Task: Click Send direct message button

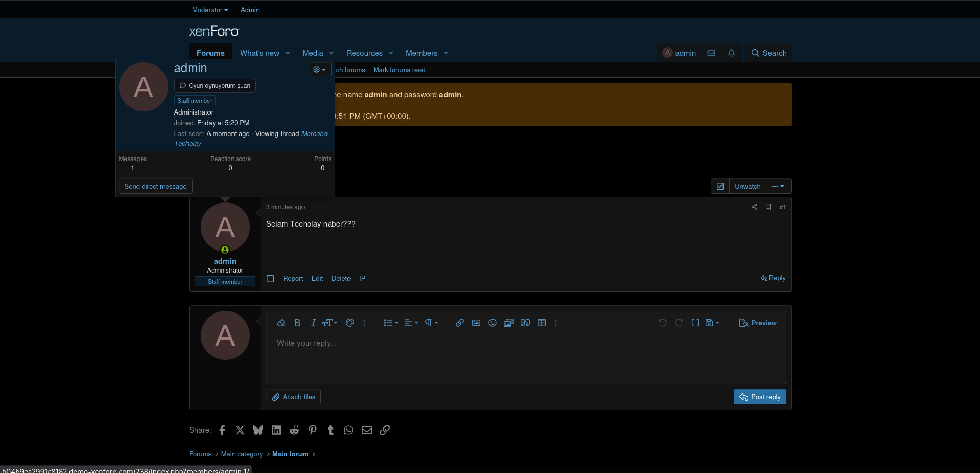Action: [155, 186]
